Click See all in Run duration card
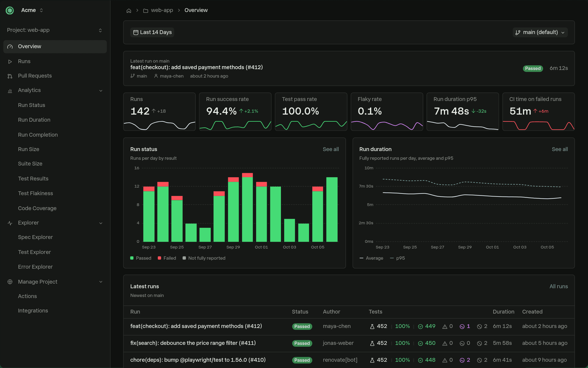 click(560, 149)
